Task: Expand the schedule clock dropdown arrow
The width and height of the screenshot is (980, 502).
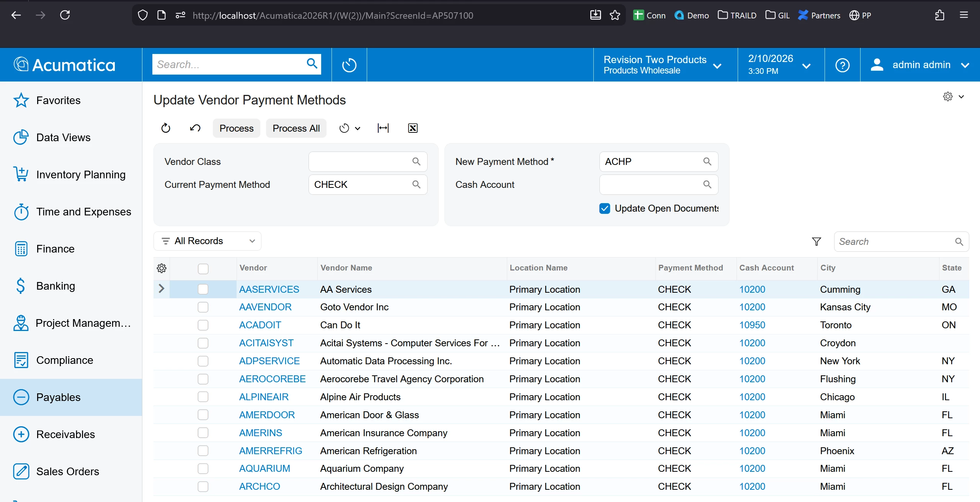Action: (x=358, y=129)
